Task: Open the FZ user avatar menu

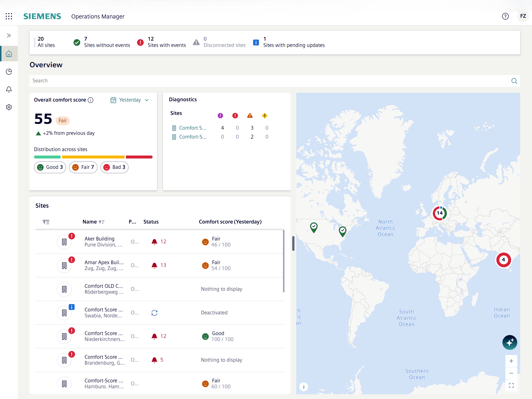Action: tap(523, 16)
